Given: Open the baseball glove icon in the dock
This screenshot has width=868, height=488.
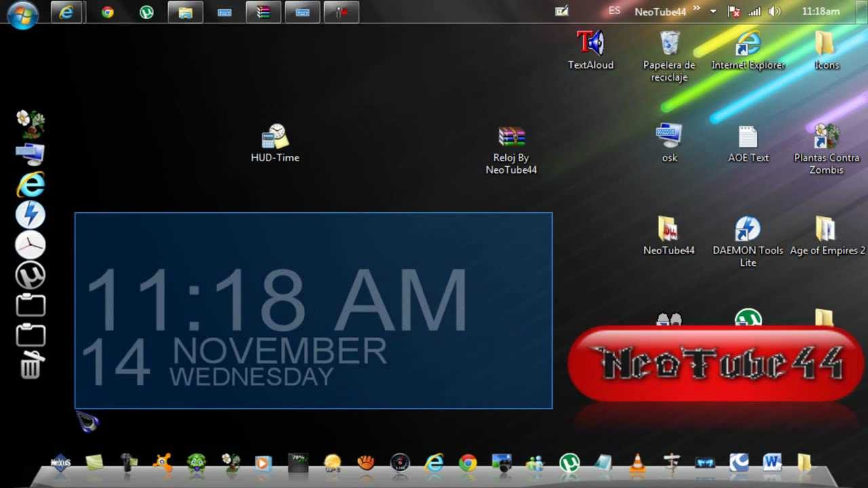Looking at the screenshot, I should coord(366,463).
